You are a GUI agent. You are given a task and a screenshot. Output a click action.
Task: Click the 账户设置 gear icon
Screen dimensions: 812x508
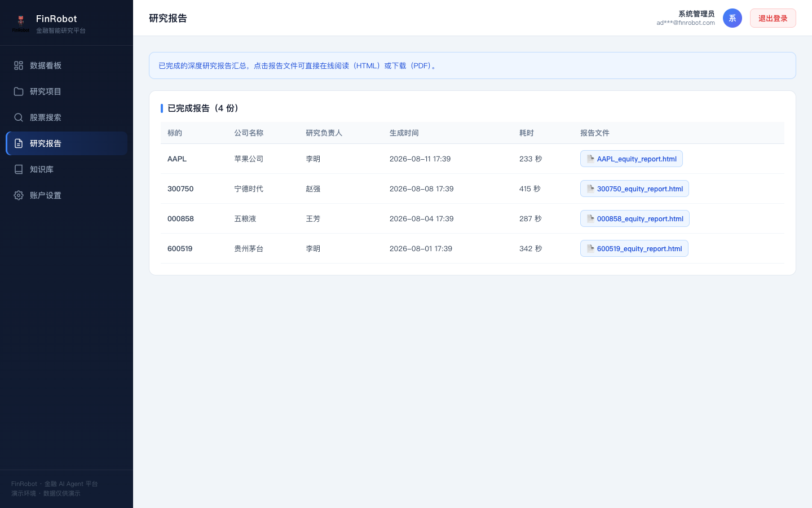(x=19, y=195)
